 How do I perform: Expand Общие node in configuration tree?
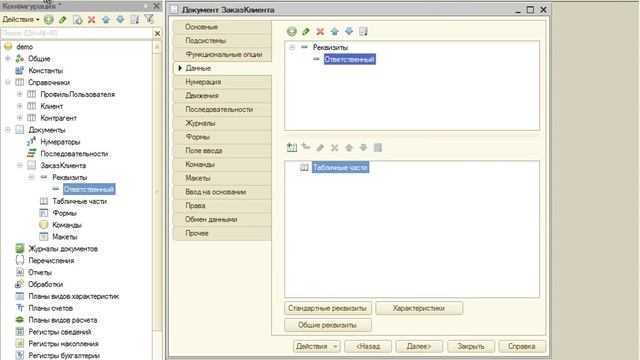pyautogui.click(x=8, y=59)
